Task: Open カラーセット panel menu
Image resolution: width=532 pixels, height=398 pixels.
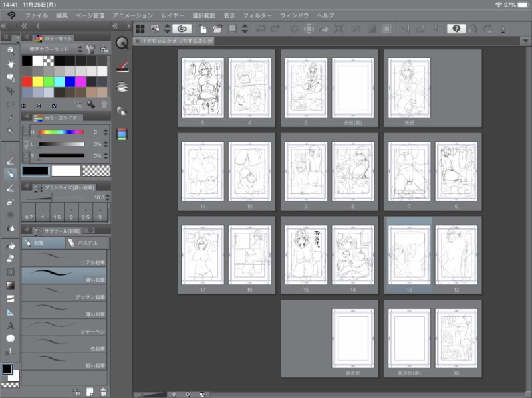Action: pos(27,37)
